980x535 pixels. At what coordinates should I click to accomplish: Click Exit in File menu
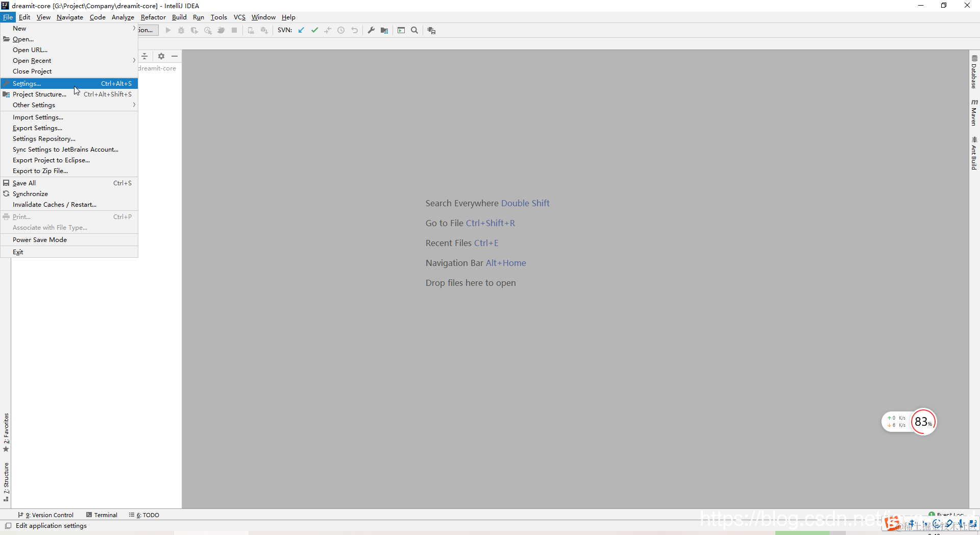[x=69, y=252]
